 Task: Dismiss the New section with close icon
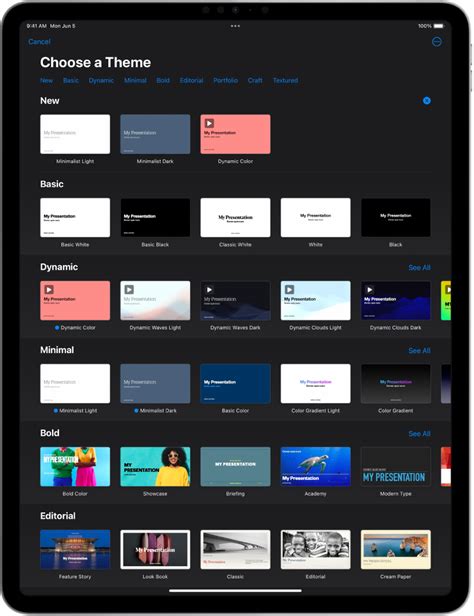pyautogui.click(x=426, y=101)
